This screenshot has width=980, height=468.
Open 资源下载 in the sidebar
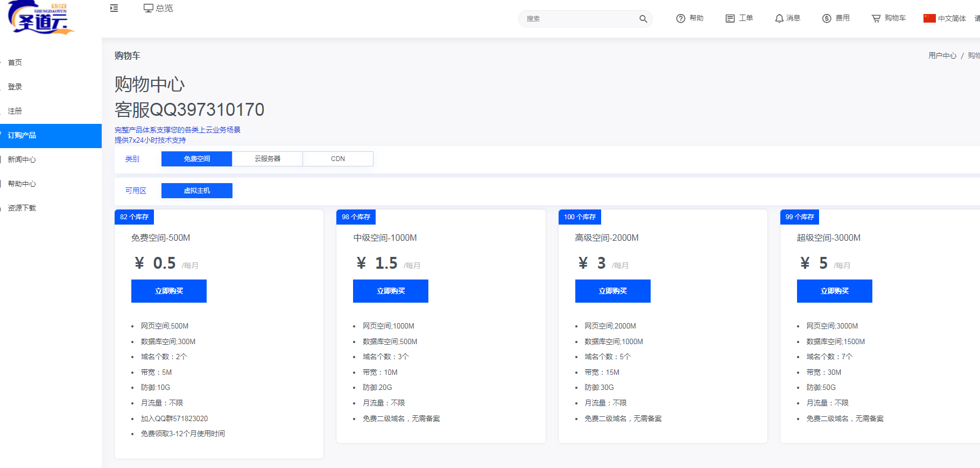pyautogui.click(x=22, y=208)
